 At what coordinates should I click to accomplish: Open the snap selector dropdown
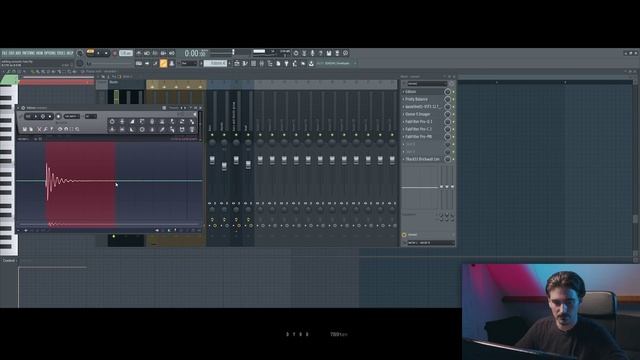pyautogui.click(x=189, y=63)
